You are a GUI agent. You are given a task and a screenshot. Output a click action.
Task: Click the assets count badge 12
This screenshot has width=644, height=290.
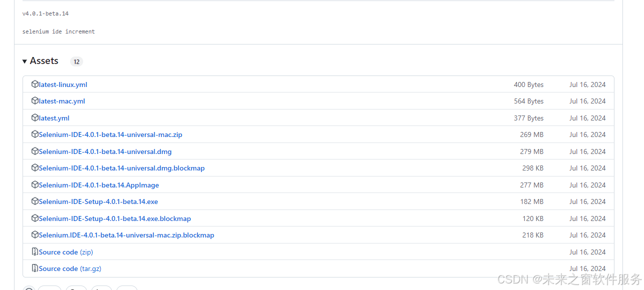pos(77,62)
